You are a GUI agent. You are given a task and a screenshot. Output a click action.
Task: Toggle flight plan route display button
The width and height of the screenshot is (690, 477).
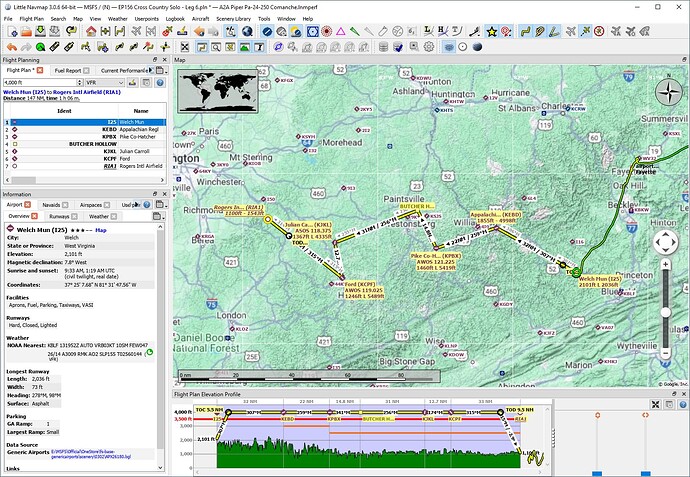[x=525, y=31]
